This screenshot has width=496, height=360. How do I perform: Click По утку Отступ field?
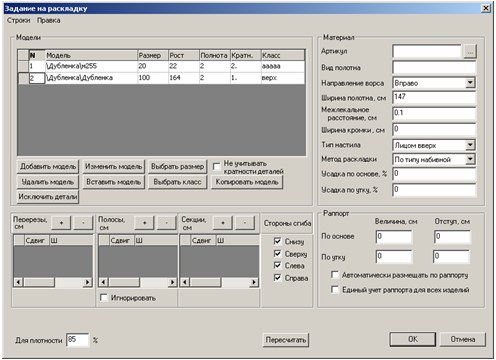[x=452, y=257]
